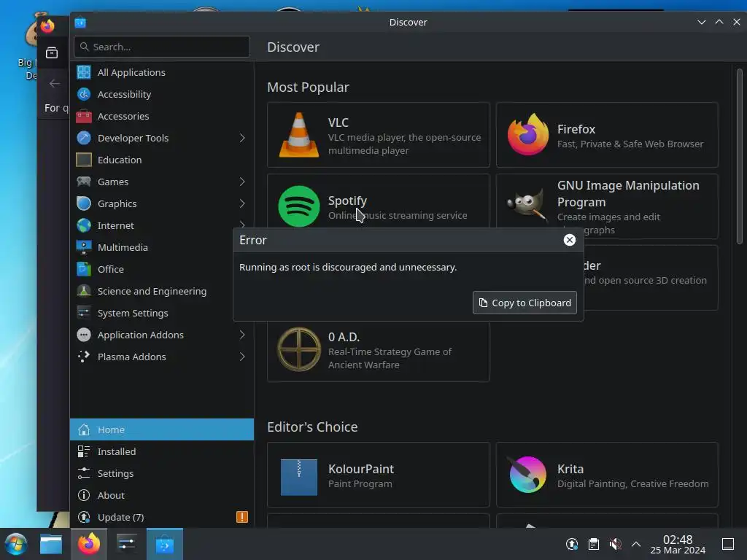Dismiss the Error dialog with its close icon
The height and width of the screenshot is (560, 747).
tap(569, 240)
